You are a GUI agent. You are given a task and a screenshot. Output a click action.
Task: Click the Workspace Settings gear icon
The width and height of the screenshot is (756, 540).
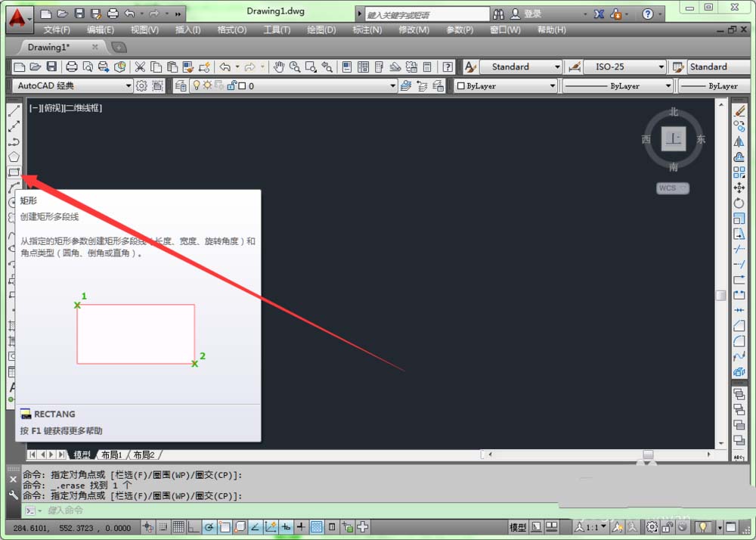point(141,85)
